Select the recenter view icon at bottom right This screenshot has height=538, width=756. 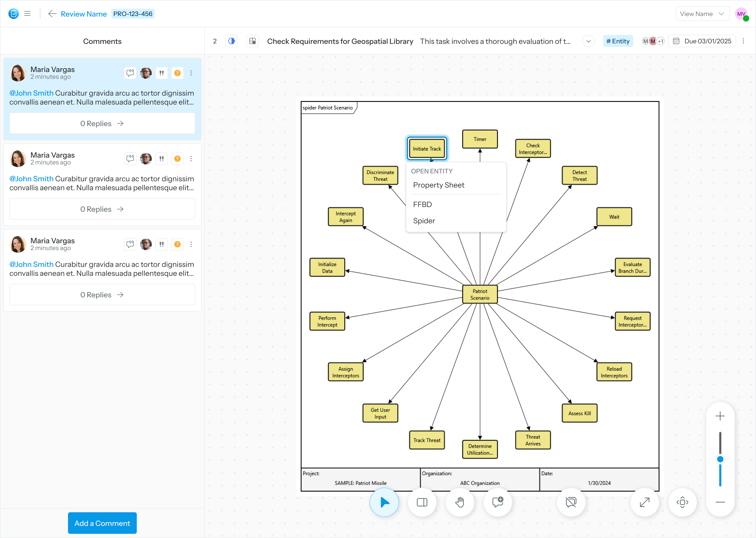(x=682, y=502)
